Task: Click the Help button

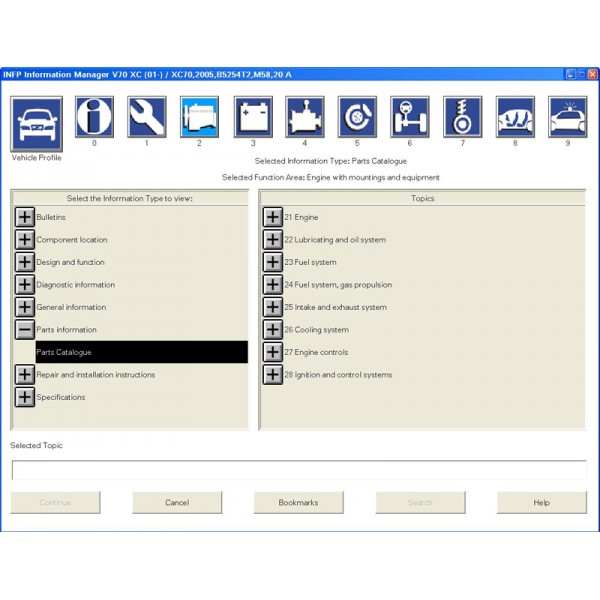Action: (541, 502)
